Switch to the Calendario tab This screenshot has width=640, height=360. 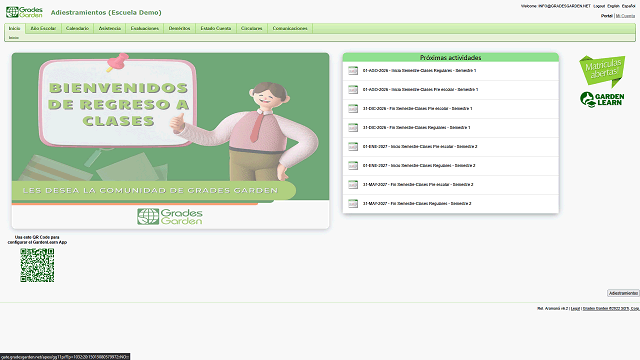78,28
